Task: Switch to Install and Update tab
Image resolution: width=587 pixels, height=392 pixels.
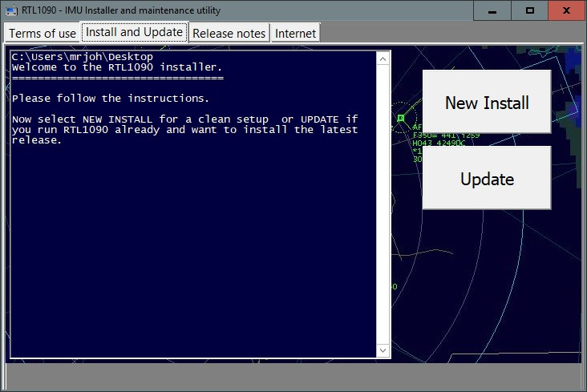Action: coord(134,32)
